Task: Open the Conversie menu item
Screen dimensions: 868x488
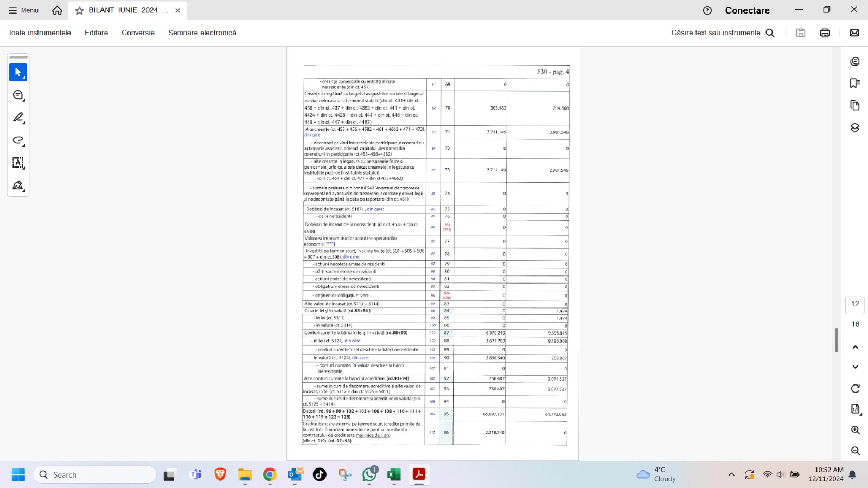Action: coord(138,33)
